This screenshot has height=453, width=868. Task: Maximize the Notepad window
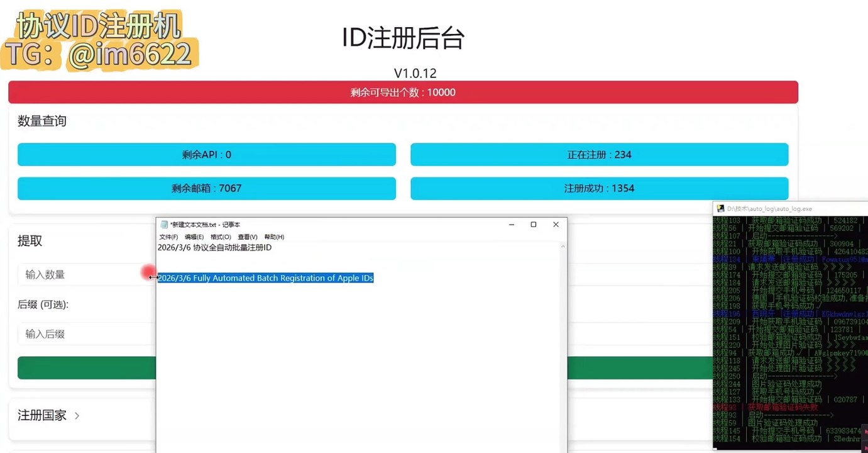534,225
